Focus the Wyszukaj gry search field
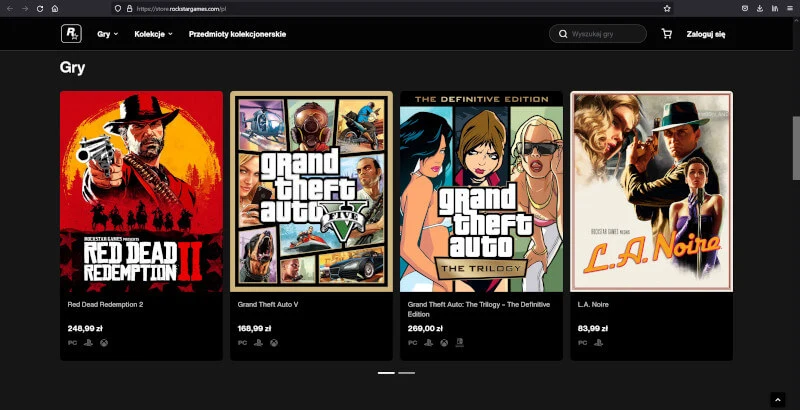 597,34
